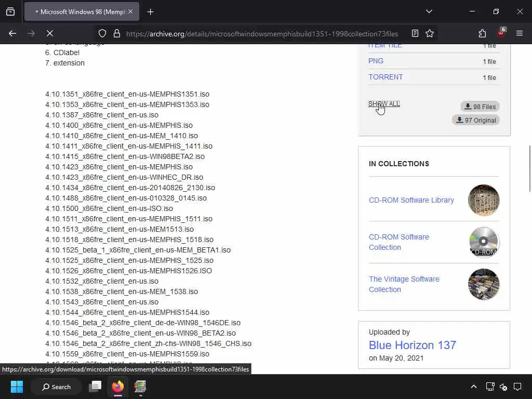Open the uBlock extension icon with badge
The image size is (532, 399).
point(501,33)
